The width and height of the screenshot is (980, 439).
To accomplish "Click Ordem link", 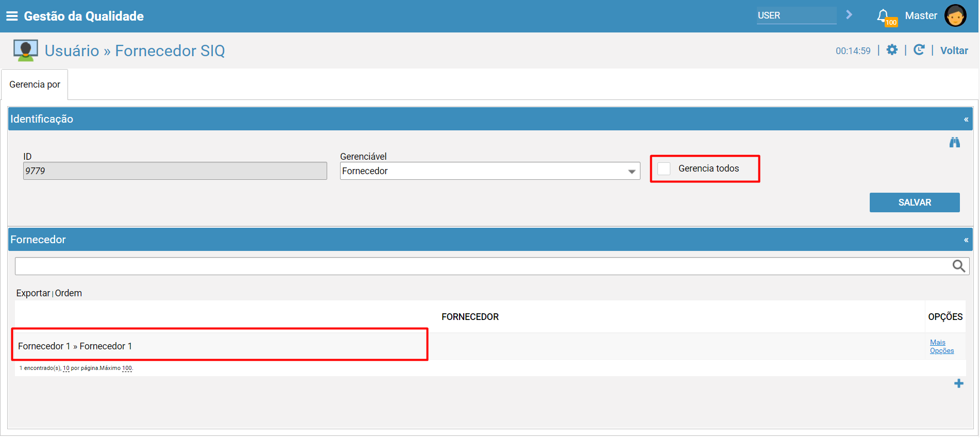I will tap(69, 293).
